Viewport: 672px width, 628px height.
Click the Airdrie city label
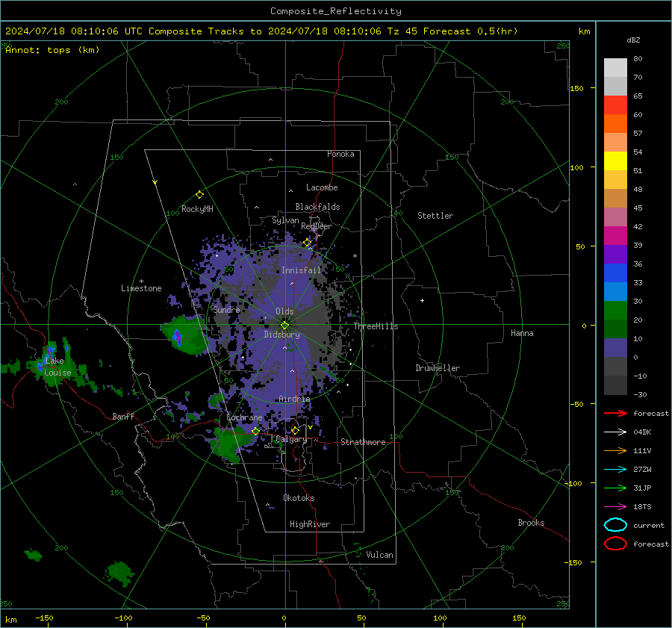pyautogui.click(x=294, y=399)
